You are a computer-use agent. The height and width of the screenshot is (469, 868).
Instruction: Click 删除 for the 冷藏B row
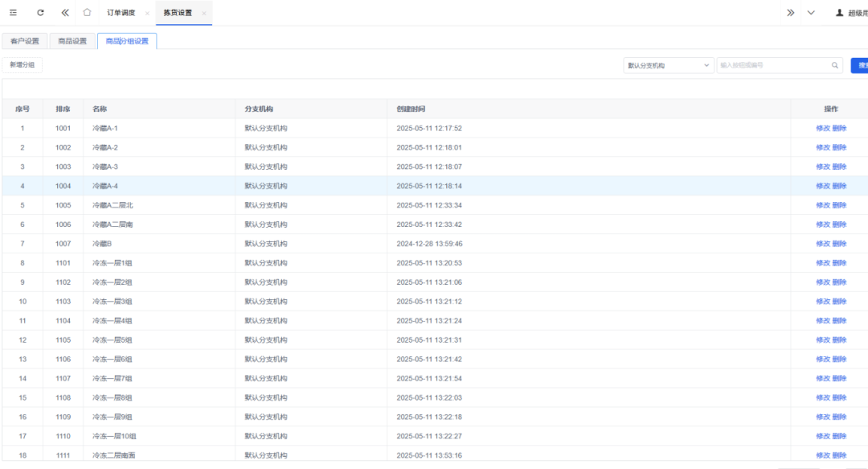tap(839, 244)
